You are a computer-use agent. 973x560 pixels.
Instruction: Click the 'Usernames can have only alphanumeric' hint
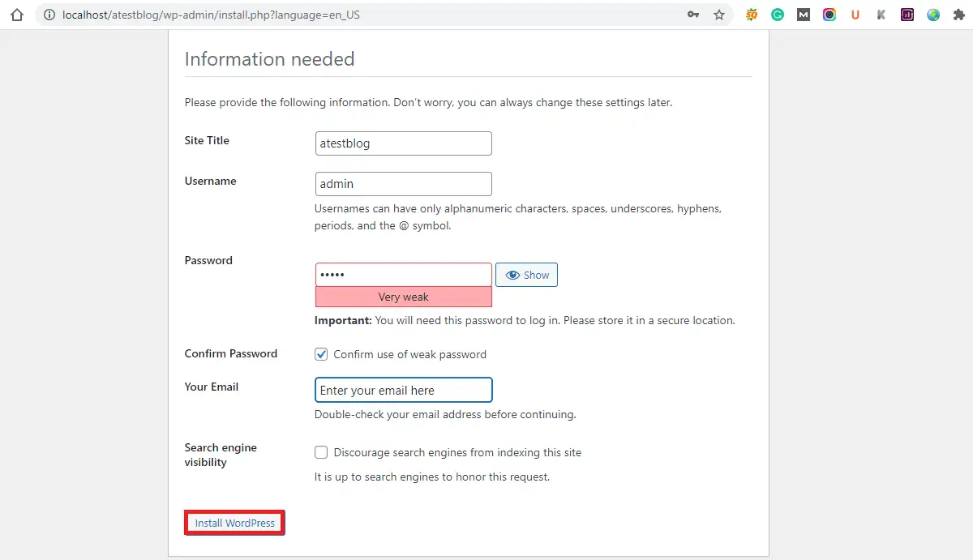pos(518,217)
